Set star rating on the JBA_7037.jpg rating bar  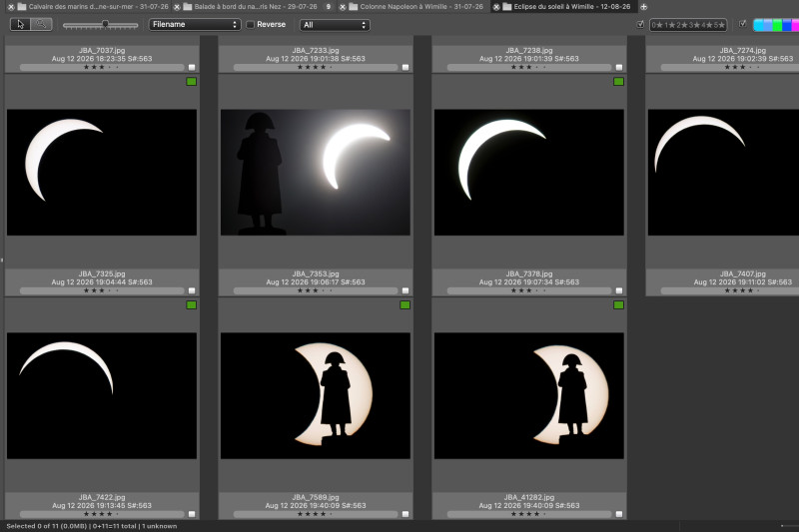point(102,67)
